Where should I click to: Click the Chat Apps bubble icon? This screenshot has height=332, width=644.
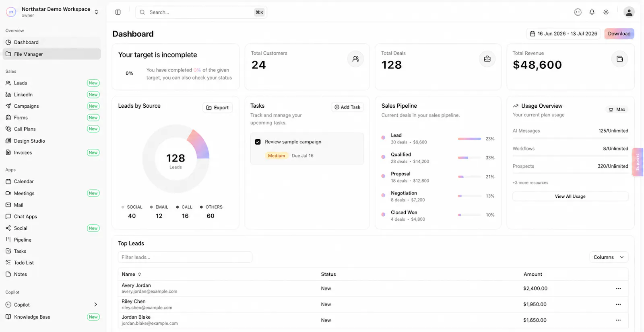(x=8, y=216)
